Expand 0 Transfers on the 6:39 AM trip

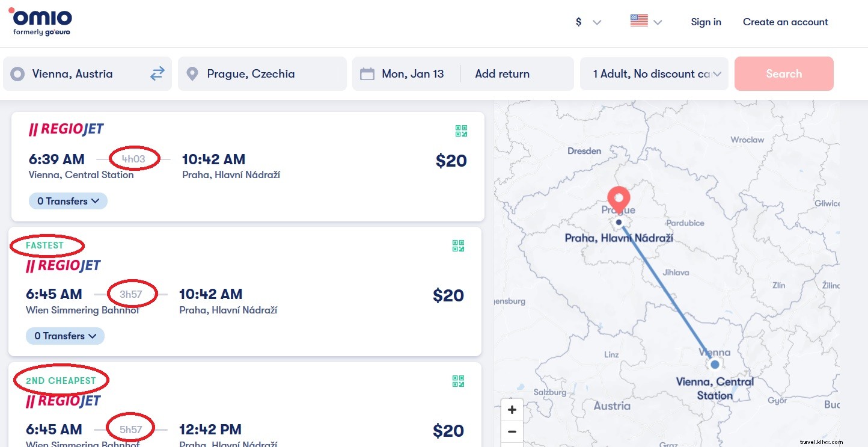coord(68,201)
